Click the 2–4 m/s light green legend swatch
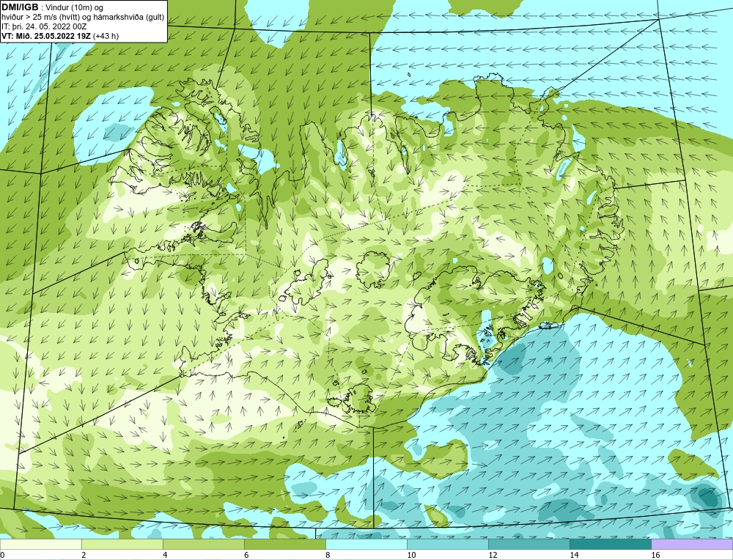733x560 pixels. click(122, 544)
